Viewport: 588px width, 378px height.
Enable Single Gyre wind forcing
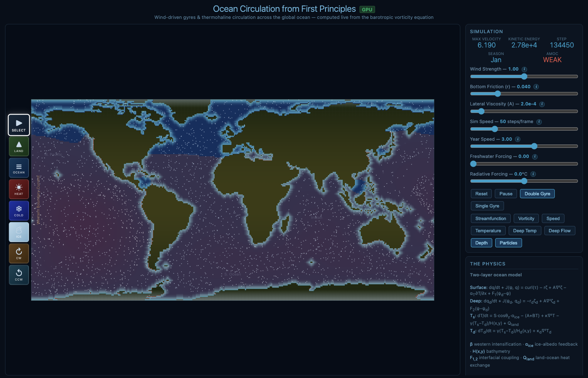pyautogui.click(x=487, y=206)
